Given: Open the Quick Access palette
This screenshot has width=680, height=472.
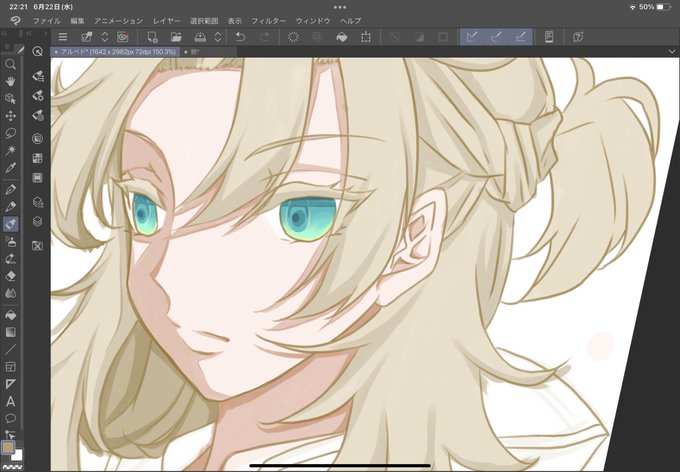Looking at the screenshot, I should click(38, 52).
